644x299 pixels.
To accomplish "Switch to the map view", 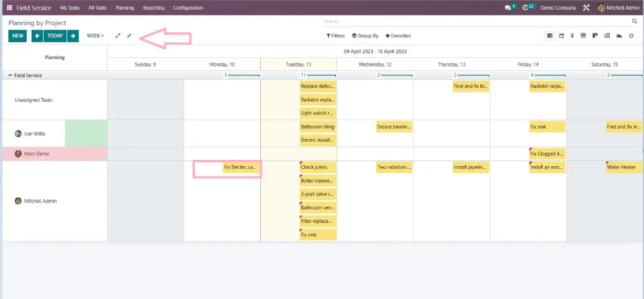I will tap(573, 36).
